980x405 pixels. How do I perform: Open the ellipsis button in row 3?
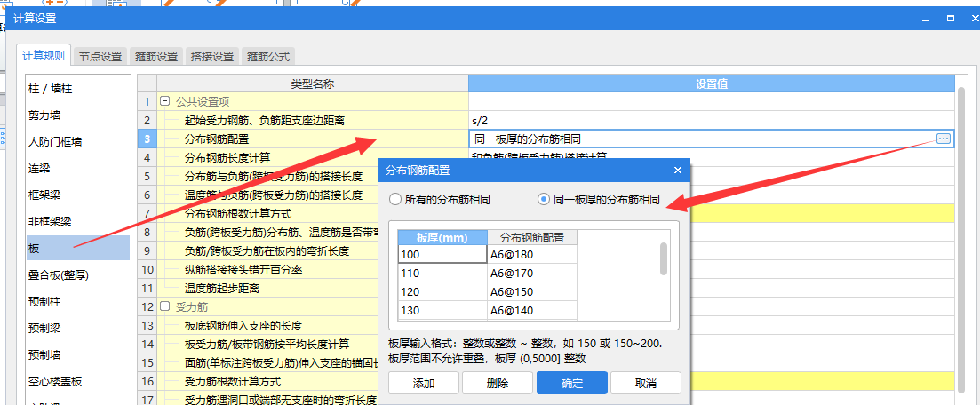pyautogui.click(x=943, y=139)
